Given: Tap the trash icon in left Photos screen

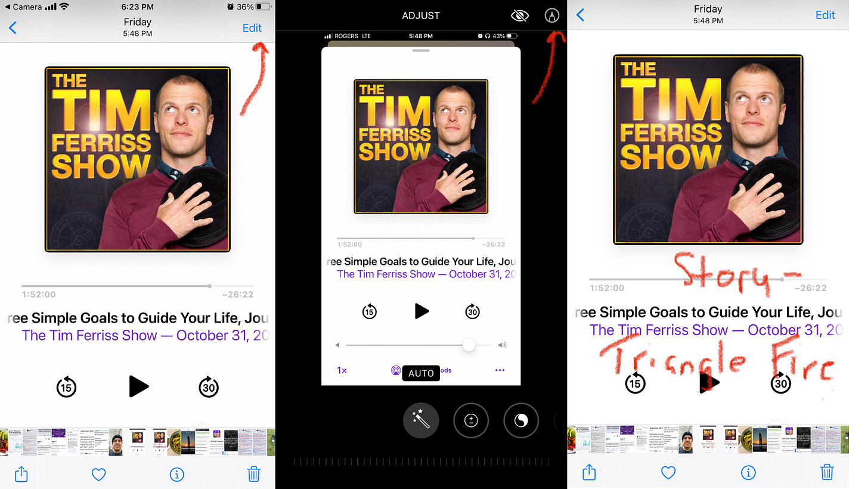Looking at the screenshot, I should click(x=254, y=474).
